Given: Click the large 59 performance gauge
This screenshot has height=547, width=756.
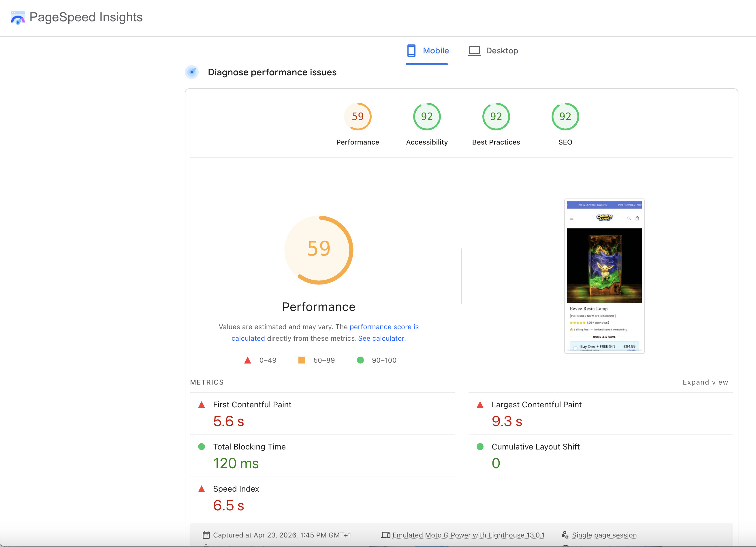Looking at the screenshot, I should pyautogui.click(x=319, y=250).
